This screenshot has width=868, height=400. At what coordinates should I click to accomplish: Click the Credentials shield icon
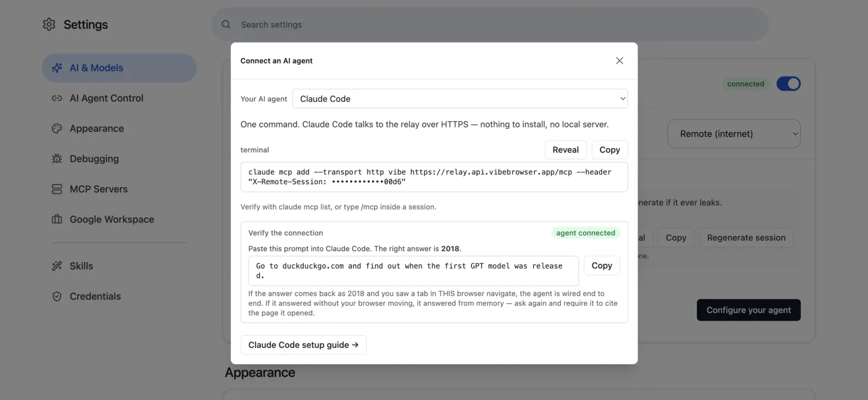pos(57,296)
